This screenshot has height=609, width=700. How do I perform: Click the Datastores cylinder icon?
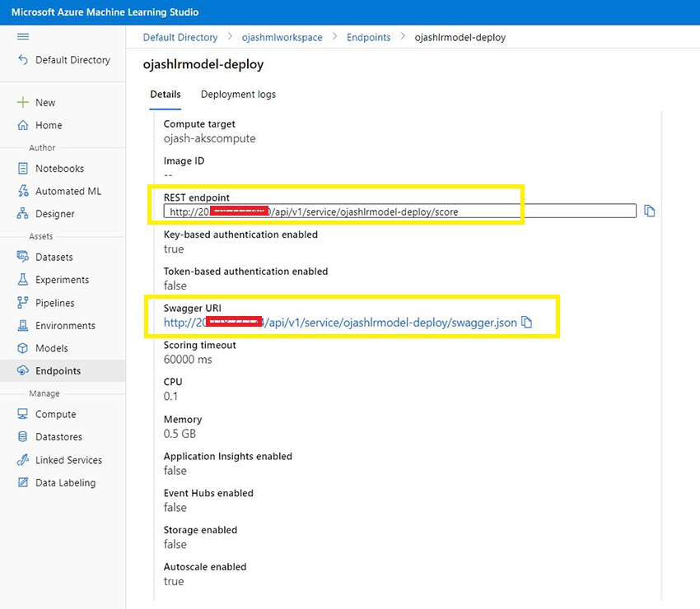(x=23, y=436)
